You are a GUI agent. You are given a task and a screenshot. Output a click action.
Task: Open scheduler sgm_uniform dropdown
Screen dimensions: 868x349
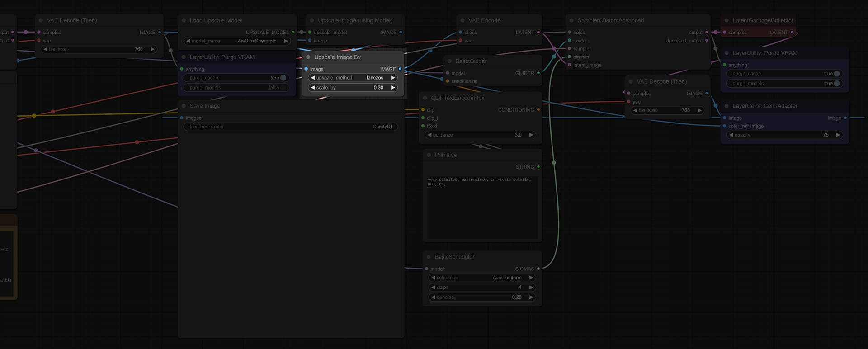pos(482,278)
